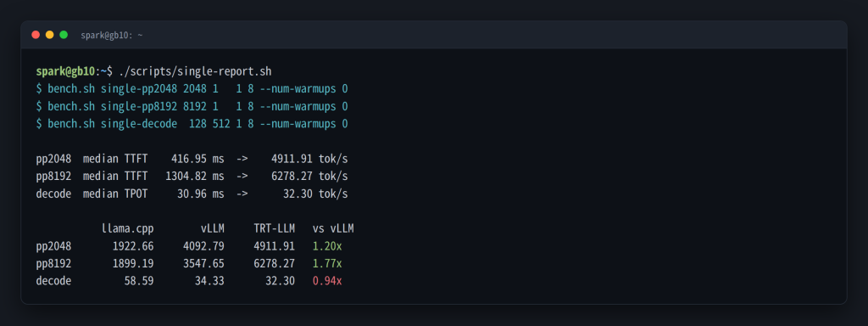Click the 6278.27 TRT-LLM table cell

275,263
